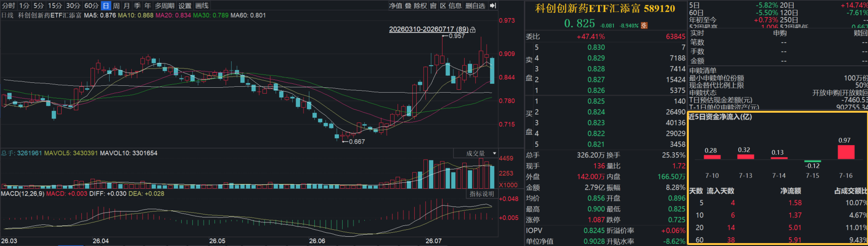Open the 画线 drawing tool
Viewport: 868px width, 246px height.
202,5
